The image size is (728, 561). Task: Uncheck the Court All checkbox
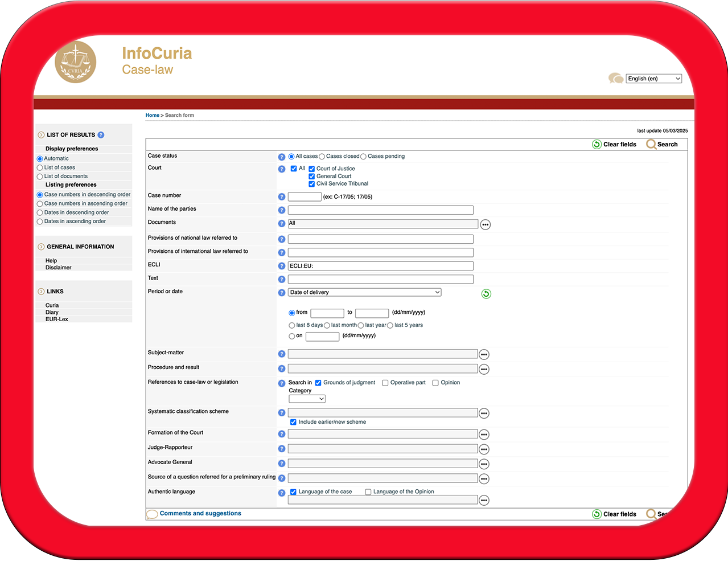(294, 169)
